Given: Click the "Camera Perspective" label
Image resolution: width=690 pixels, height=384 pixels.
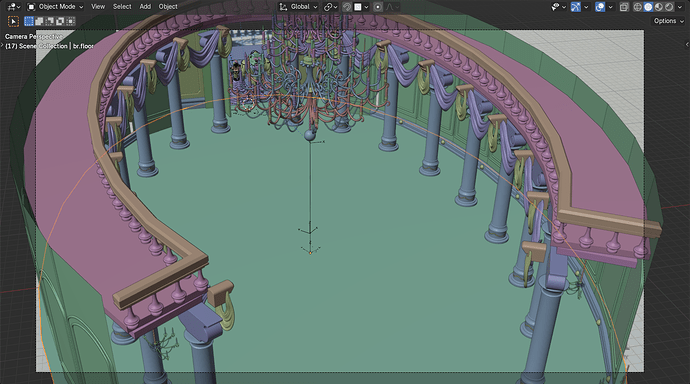Looking at the screenshot, I should [33, 37].
